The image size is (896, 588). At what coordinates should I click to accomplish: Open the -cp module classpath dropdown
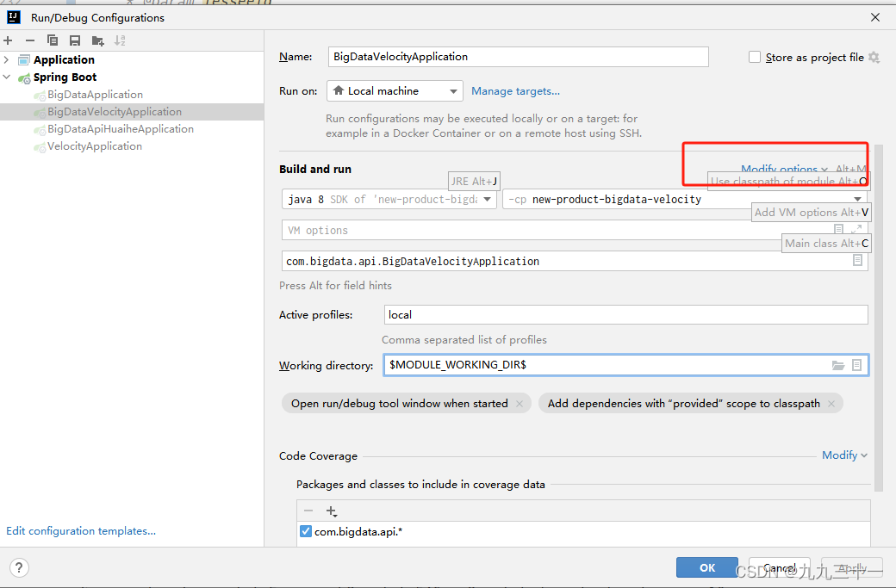coord(685,199)
